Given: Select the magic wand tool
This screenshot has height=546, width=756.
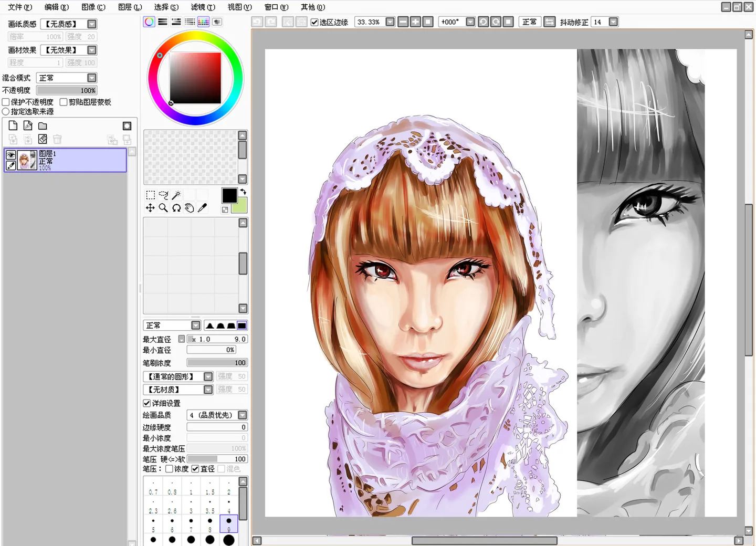Looking at the screenshot, I should click(x=176, y=195).
